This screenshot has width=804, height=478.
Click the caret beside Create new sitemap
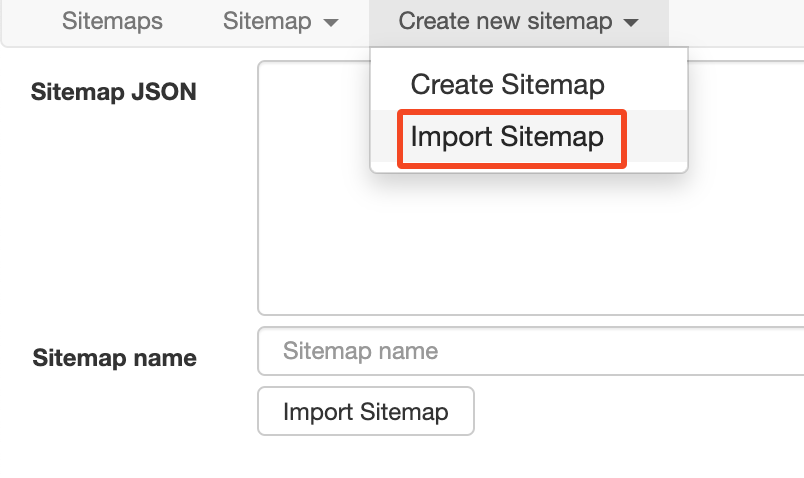coord(630,23)
